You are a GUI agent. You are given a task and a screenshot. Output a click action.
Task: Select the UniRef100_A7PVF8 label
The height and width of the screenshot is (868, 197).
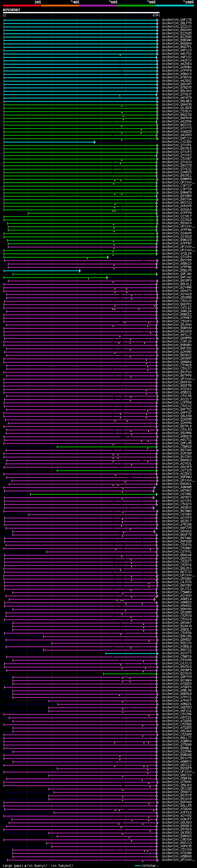pos(177,71)
